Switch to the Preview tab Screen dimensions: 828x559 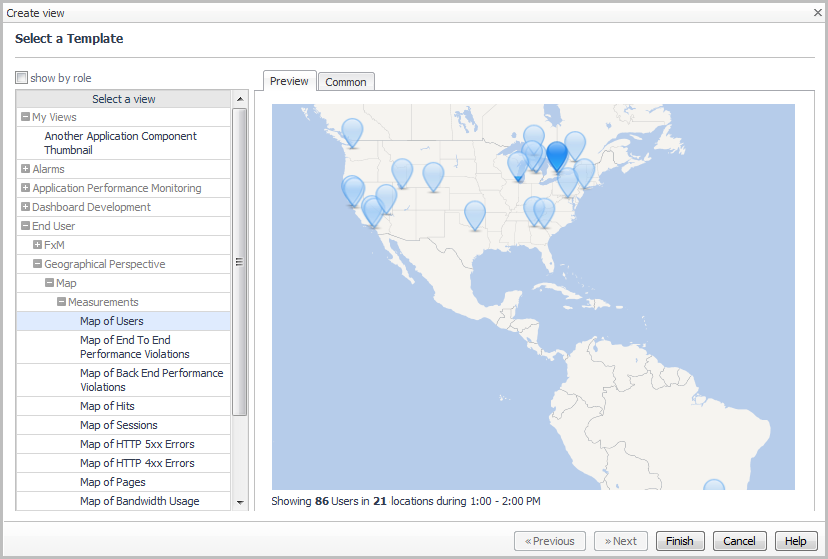(x=289, y=81)
